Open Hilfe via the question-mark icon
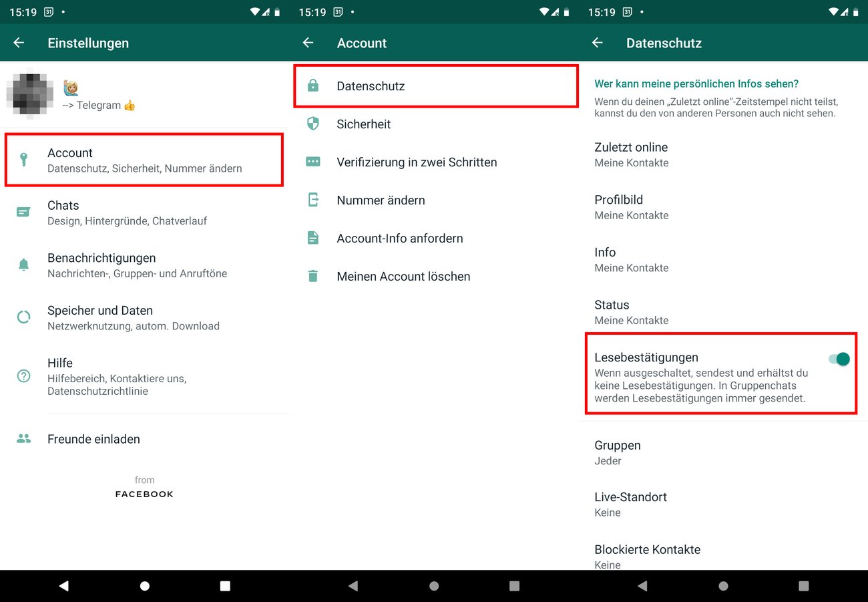This screenshot has width=868, height=602. coord(24,376)
